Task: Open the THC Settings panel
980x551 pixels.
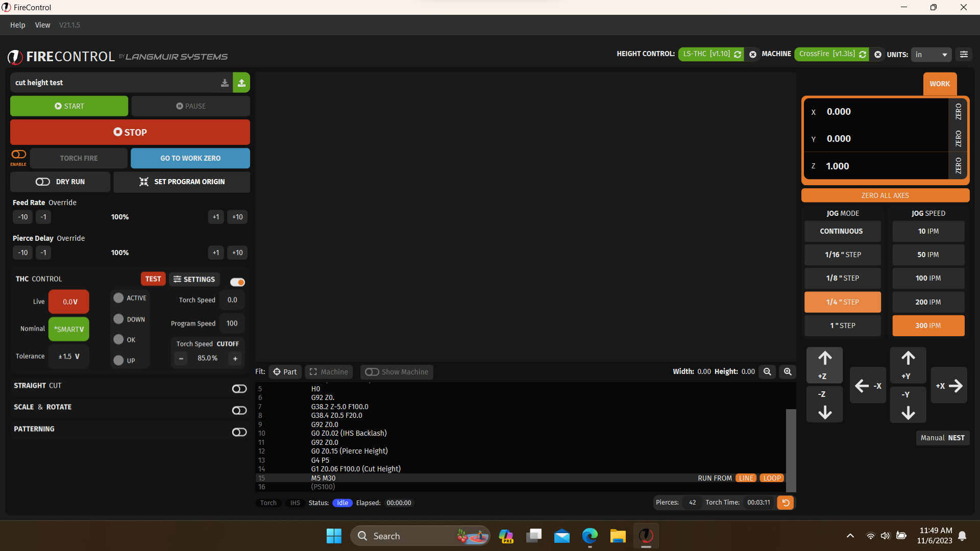Action: tap(194, 279)
